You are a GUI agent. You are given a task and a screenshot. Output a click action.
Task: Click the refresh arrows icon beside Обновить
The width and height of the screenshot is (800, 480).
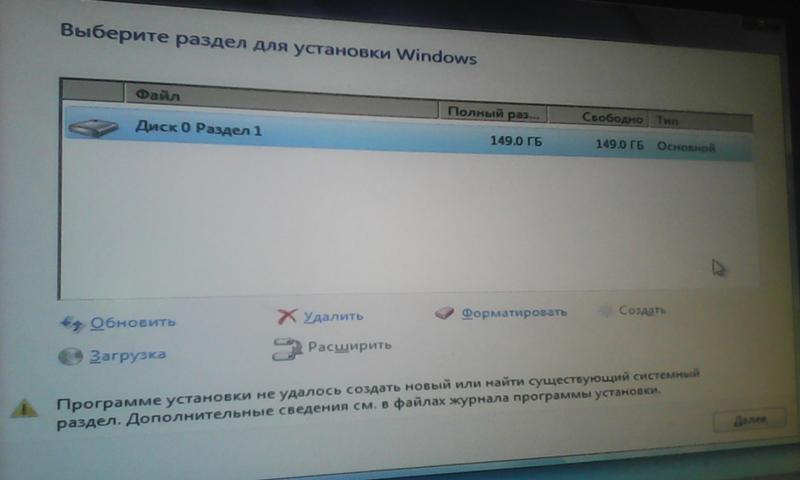pos(71,323)
